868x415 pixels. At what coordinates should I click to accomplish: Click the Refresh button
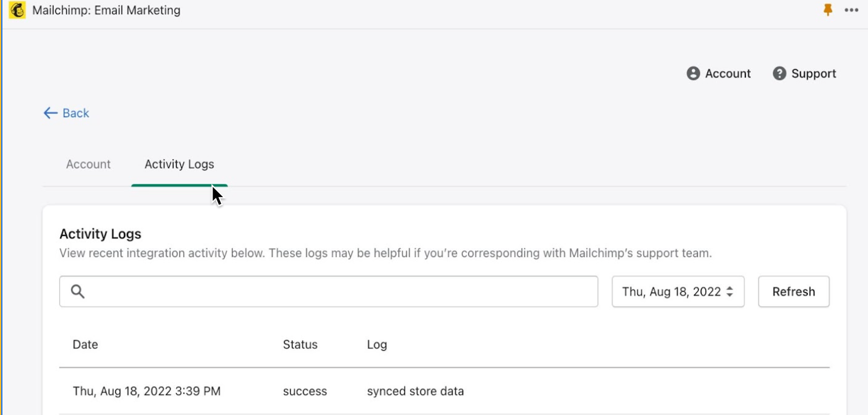(x=793, y=291)
